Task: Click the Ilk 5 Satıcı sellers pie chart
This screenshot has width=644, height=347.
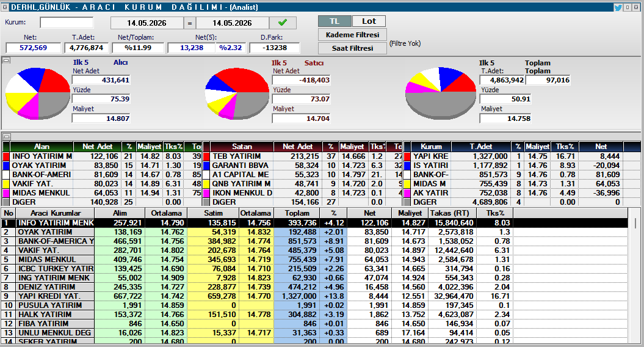Action: (237, 93)
